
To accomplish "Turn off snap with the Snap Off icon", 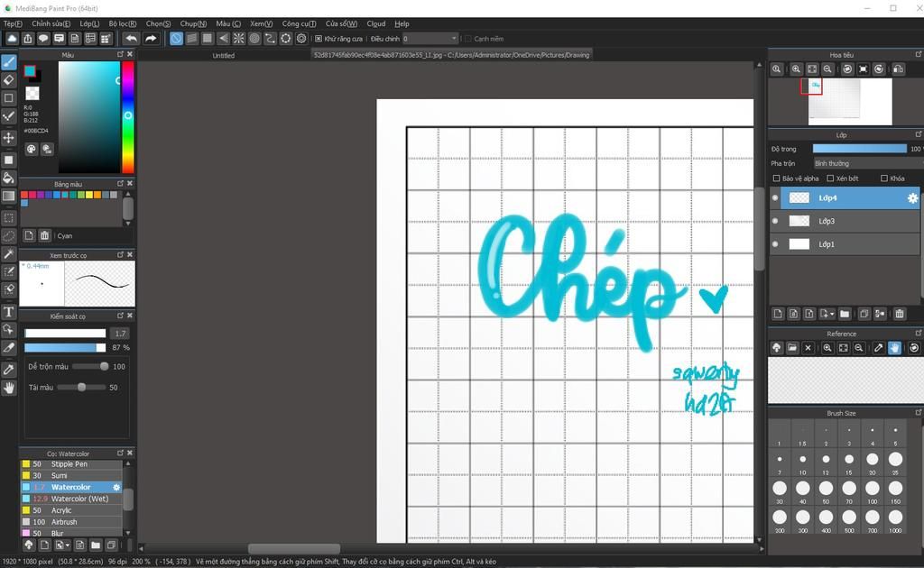I will (176, 39).
